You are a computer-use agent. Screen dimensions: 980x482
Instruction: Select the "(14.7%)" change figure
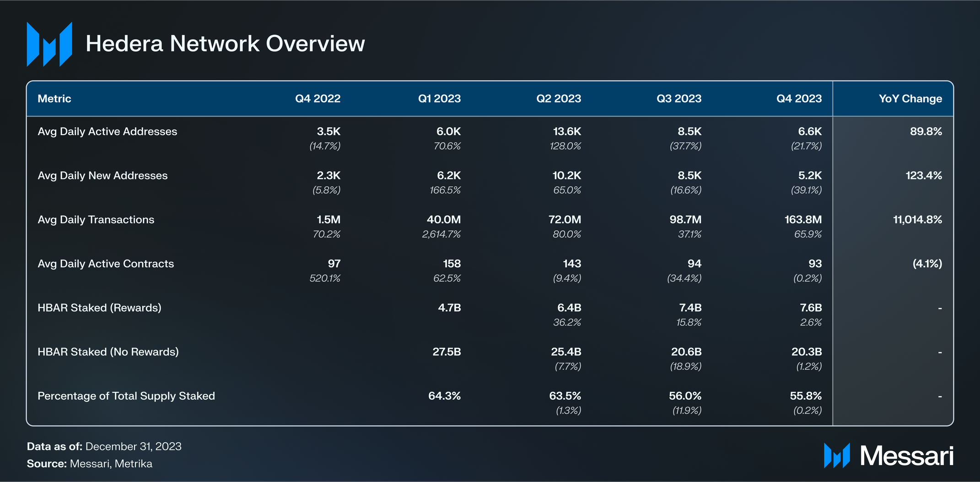(x=325, y=146)
